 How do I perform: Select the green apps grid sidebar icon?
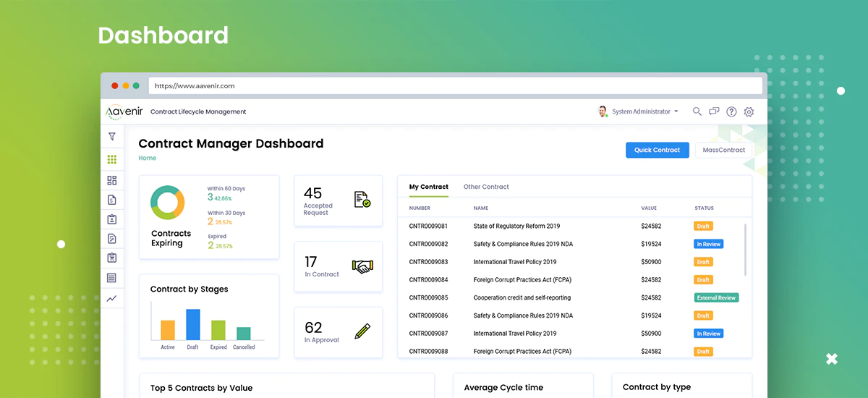pyautogui.click(x=111, y=160)
